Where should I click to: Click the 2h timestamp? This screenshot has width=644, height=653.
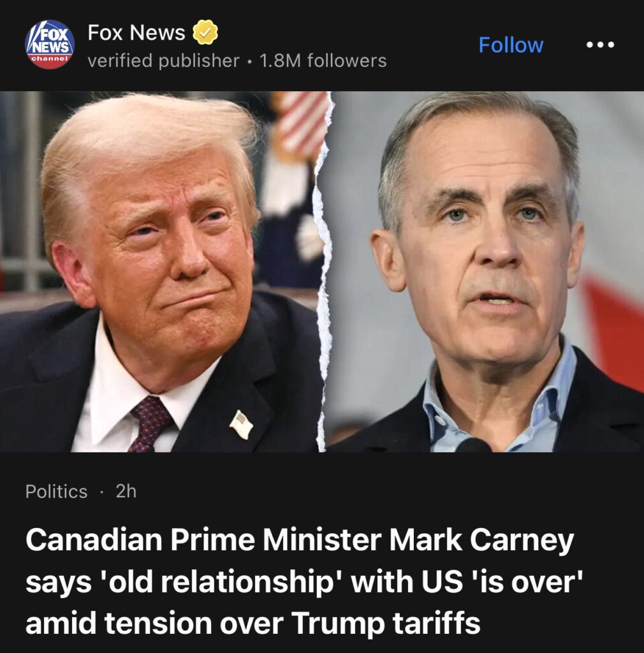(126, 492)
